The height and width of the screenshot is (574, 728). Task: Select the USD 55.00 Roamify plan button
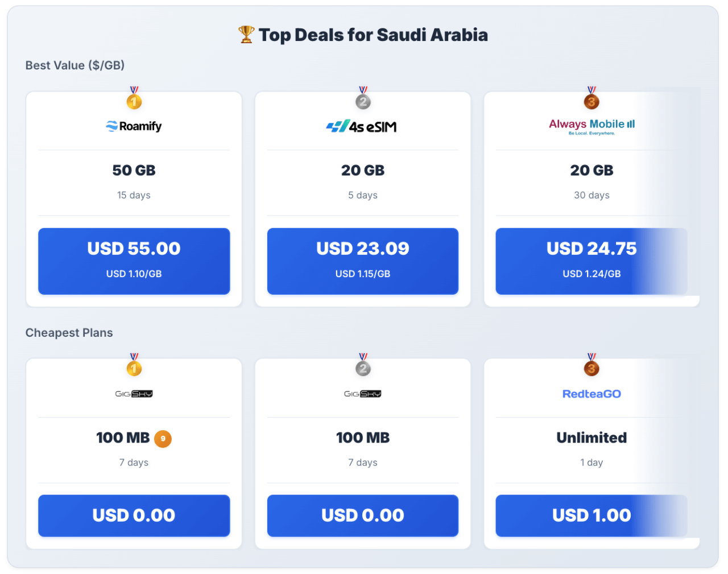click(134, 261)
